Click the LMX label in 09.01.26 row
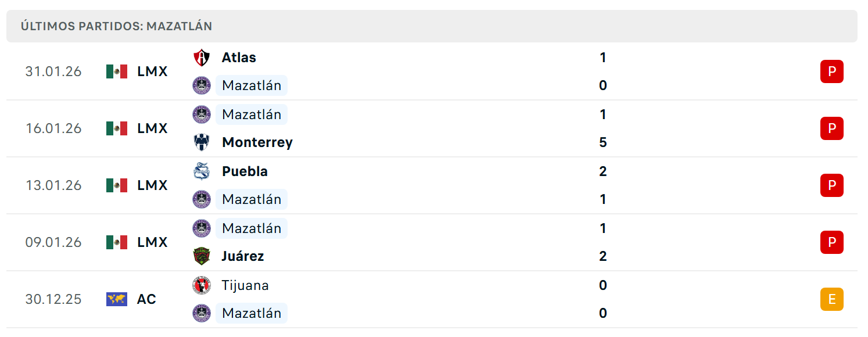This screenshot has height=337, width=868. 152,242
